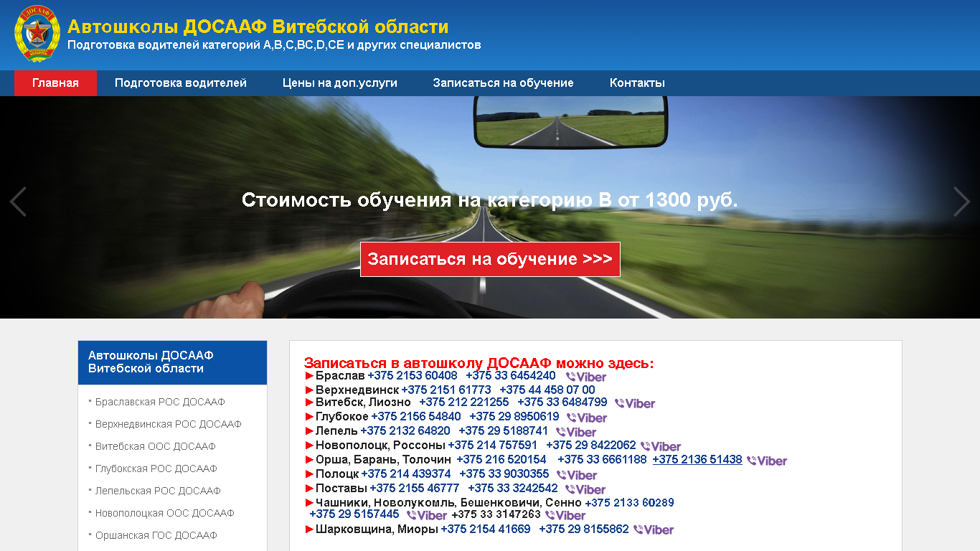Dial Глубокое number +375 2156 54840

point(416,416)
